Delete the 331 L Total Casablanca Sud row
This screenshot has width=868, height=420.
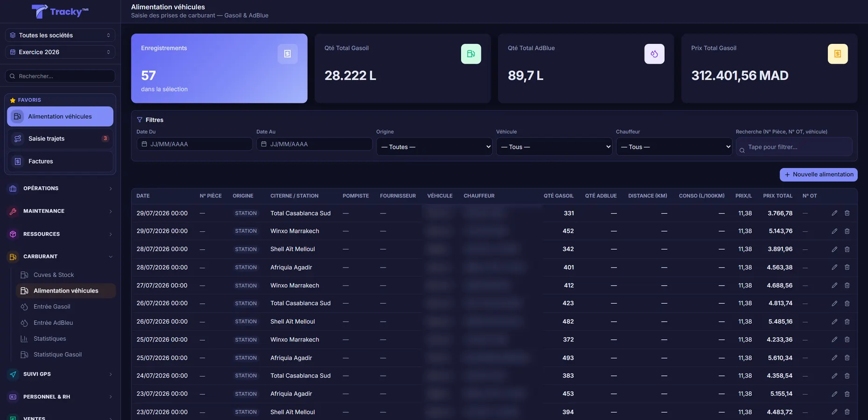tap(847, 213)
